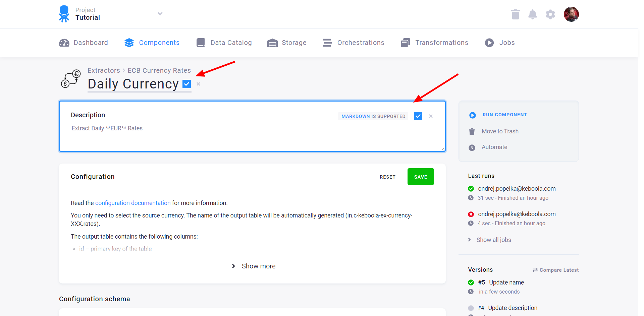644x316 pixels.
Task: Open the failed 4 sec job run
Action: click(x=517, y=214)
